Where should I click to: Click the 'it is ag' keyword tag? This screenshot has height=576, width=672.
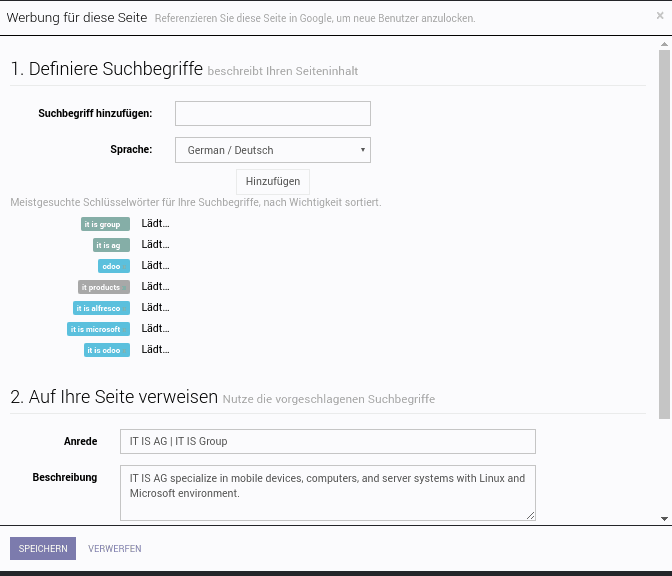point(111,245)
